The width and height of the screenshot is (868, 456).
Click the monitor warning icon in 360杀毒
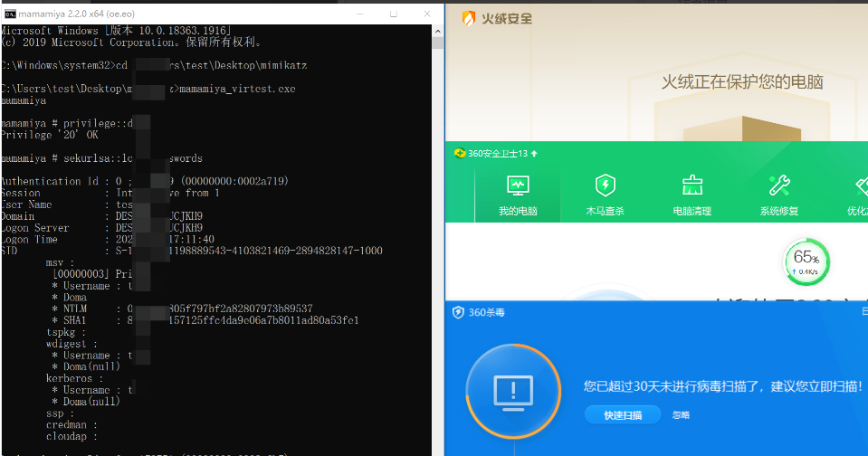click(x=513, y=392)
